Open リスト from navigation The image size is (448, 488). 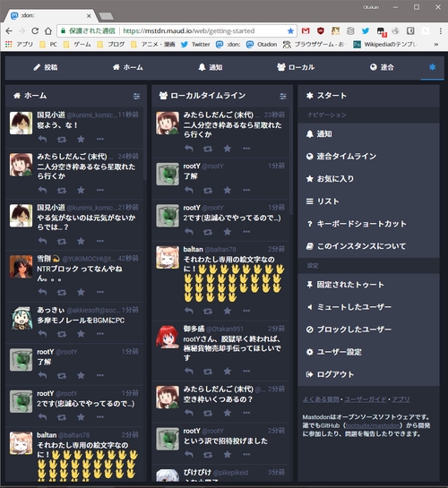click(x=368, y=201)
